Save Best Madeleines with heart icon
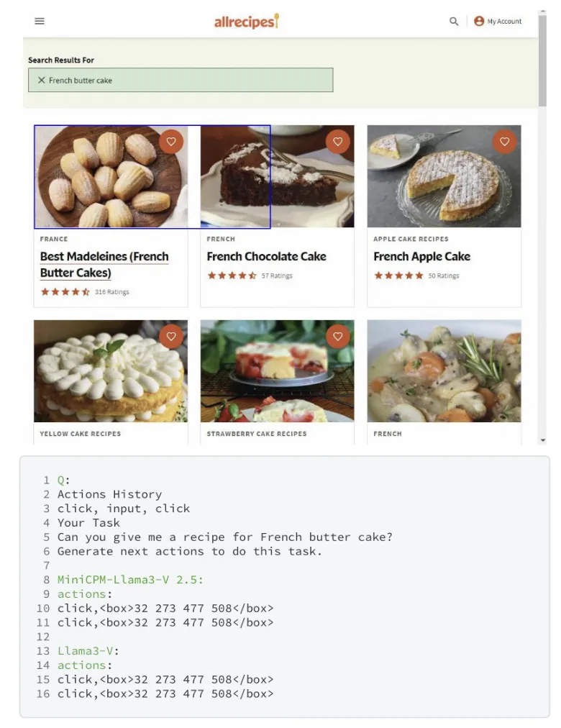Image resolution: width=561 pixels, height=728 pixels. (x=171, y=142)
